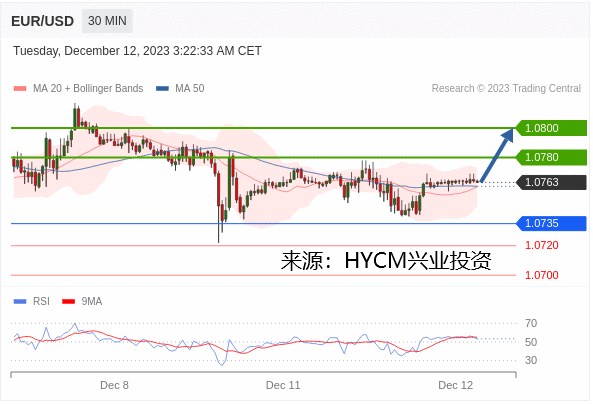Select the 1.0763 current price tag
Image resolution: width=593 pixels, height=405 pixels.
(x=551, y=182)
